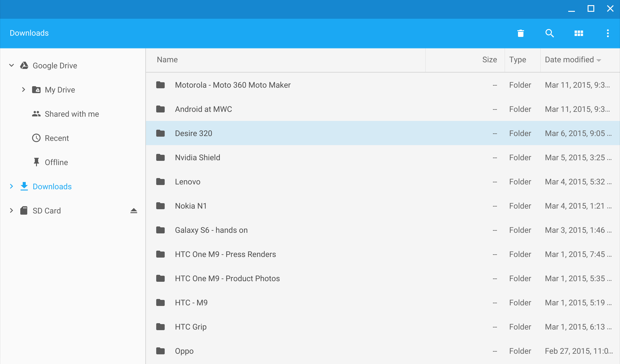Screen dimensions: 620x364
Task: Expand the My Drive tree node
Action: (24, 89)
